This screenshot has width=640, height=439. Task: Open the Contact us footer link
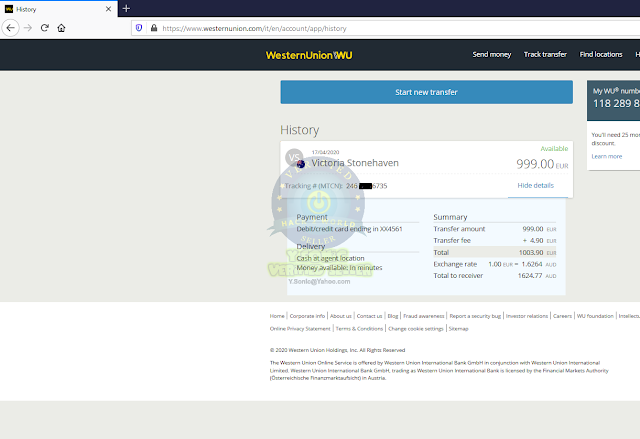369,316
